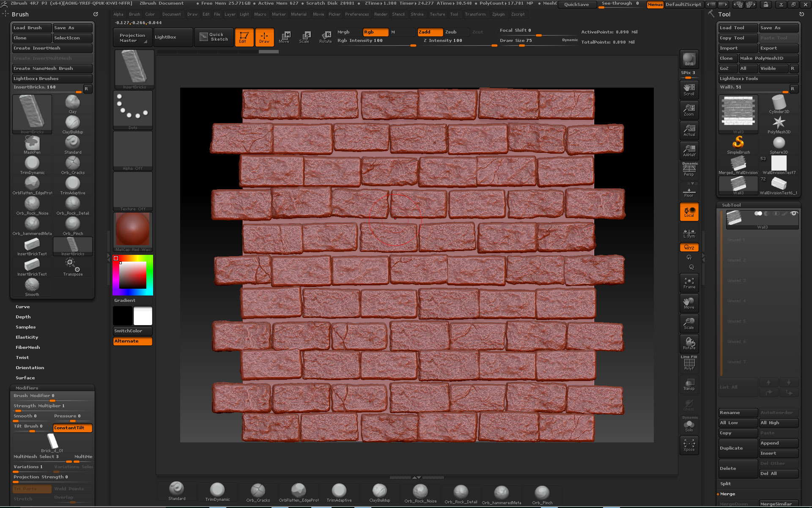Toggle the Floor grid
The width and height of the screenshot is (812, 508).
pyautogui.click(x=689, y=191)
